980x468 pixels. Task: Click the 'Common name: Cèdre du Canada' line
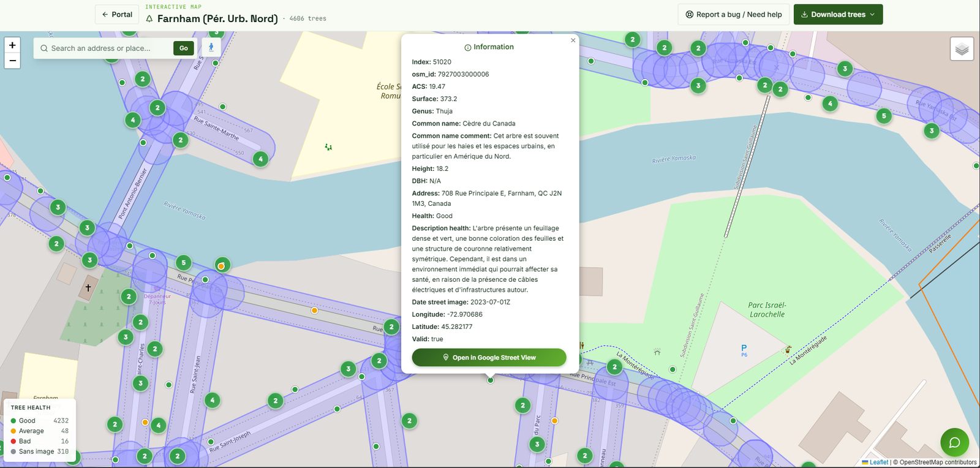(x=464, y=123)
